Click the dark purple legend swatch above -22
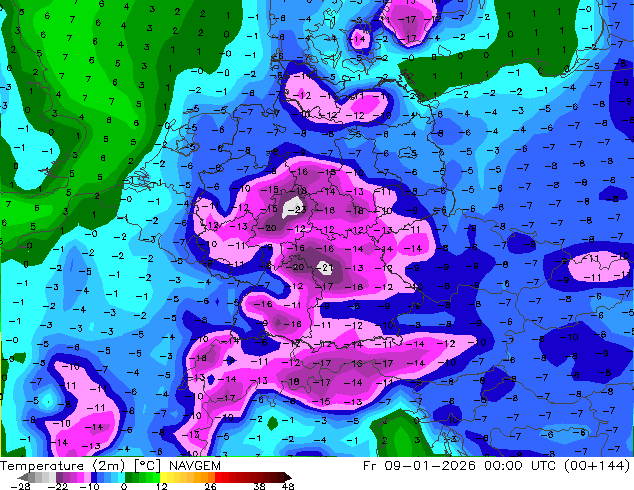 pyautogui.click(x=59, y=477)
